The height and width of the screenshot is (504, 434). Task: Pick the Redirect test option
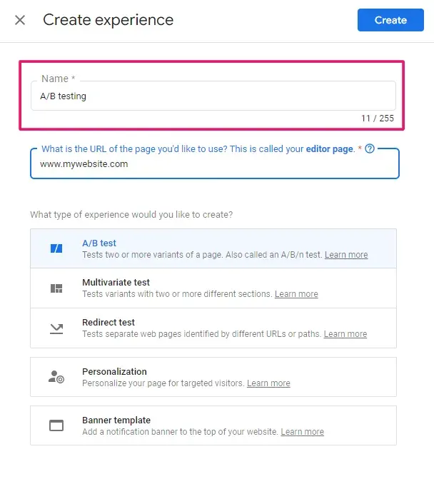click(213, 328)
